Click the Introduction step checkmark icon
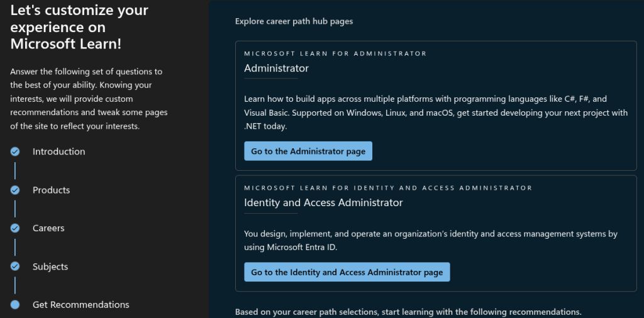644x318 pixels. point(15,151)
